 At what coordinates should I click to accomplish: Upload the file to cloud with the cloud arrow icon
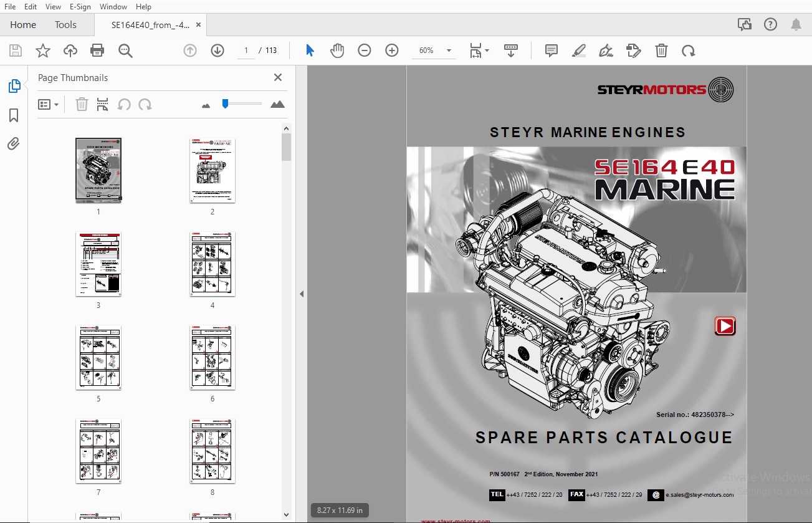pos(70,50)
